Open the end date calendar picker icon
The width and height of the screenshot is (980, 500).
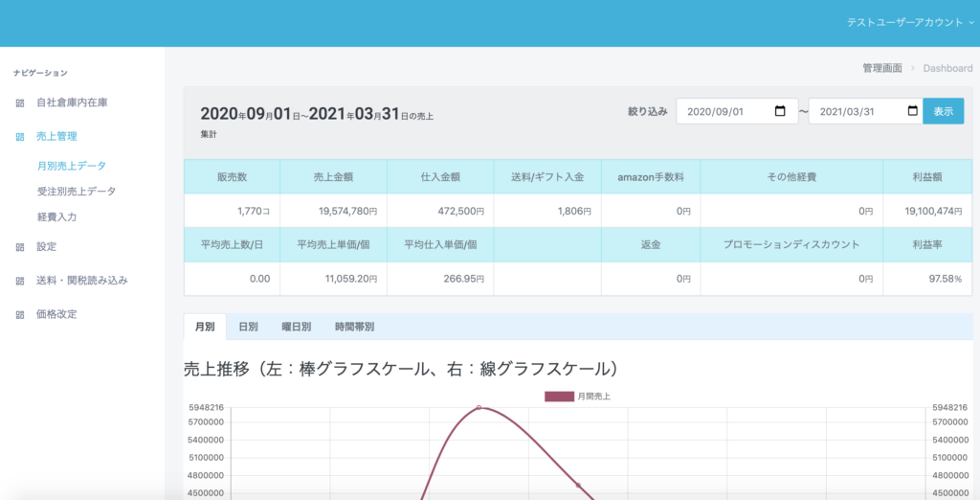[912, 111]
